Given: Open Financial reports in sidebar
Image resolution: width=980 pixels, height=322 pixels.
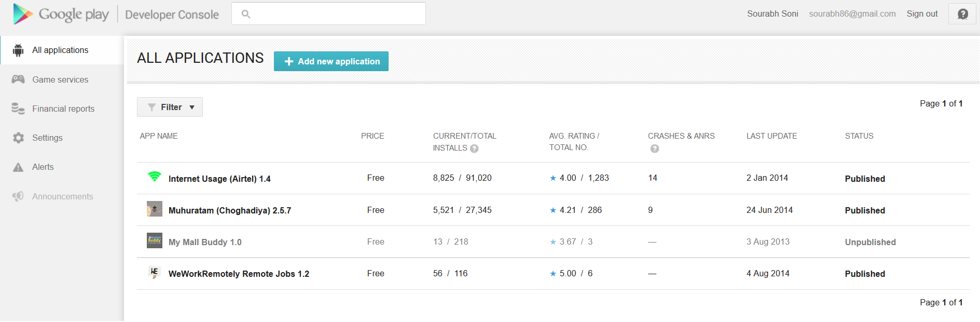Looking at the screenshot, I should click(x=63, y=109).
